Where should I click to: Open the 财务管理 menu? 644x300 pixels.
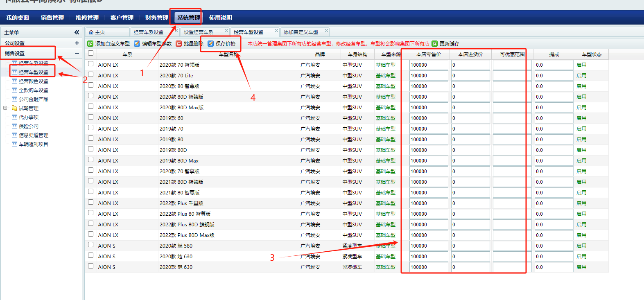point(156,18)
